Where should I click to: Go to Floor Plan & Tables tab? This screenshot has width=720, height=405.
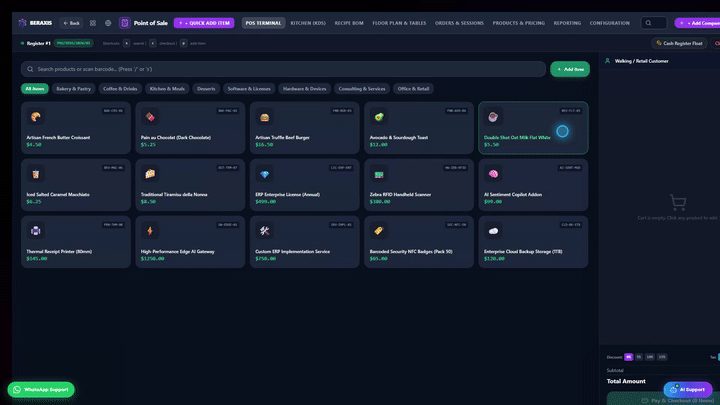coord(399,23)
